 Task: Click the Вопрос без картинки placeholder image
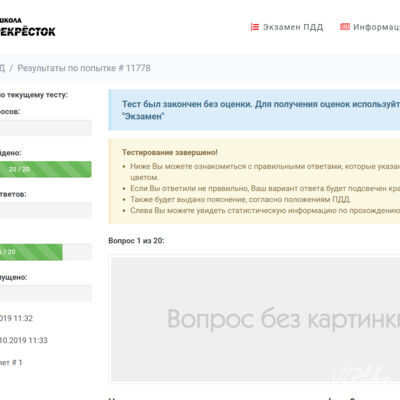255,319
